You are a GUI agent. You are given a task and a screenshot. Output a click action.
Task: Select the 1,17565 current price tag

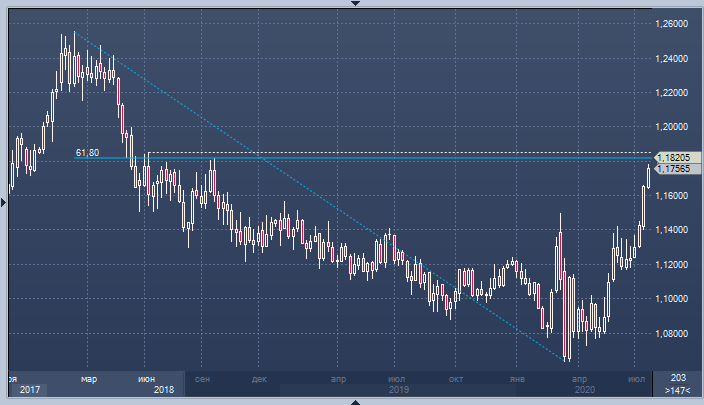click(x=673, y=169)
